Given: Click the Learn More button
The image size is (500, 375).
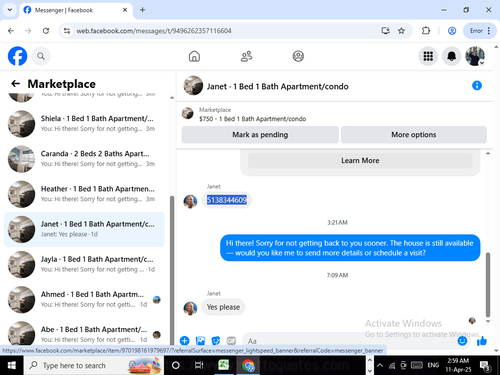Looking at the screenshot, I should pos(360,160).
